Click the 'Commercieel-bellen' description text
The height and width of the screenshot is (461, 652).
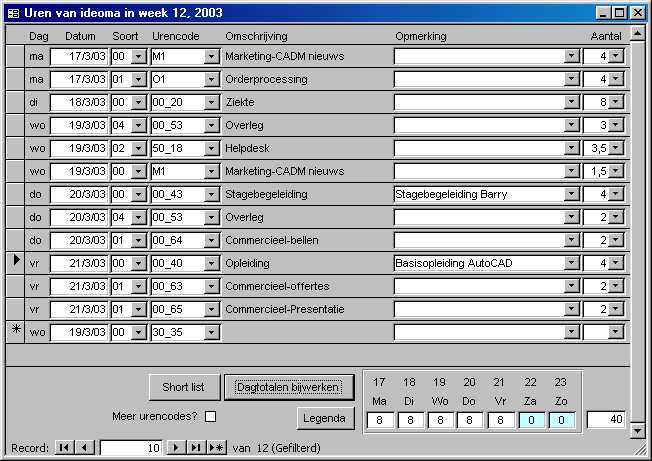pyautogui.click(x=272, y=240)
